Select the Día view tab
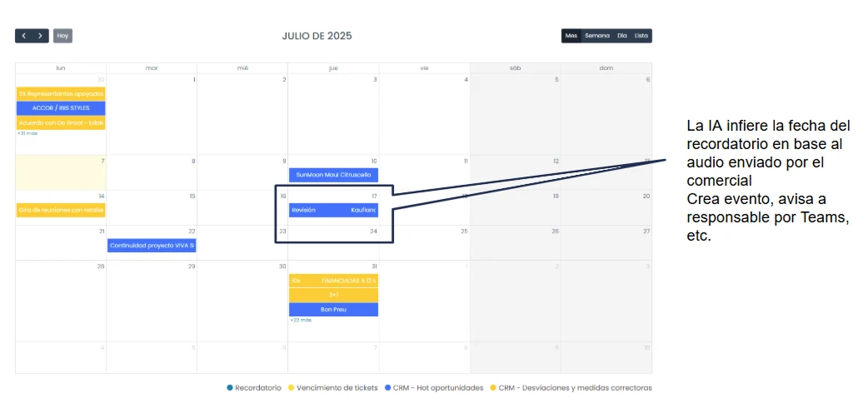This screenshot has height=413, width=868. (622, 36)
